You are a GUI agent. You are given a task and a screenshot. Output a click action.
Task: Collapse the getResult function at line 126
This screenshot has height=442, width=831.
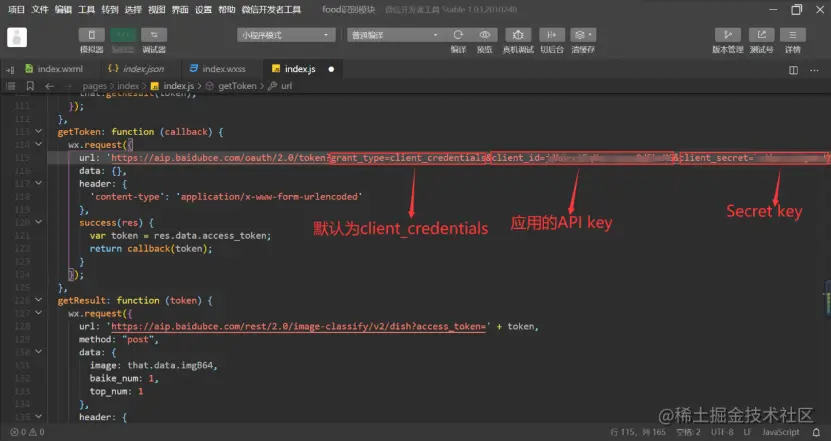(x=39, y=300)
